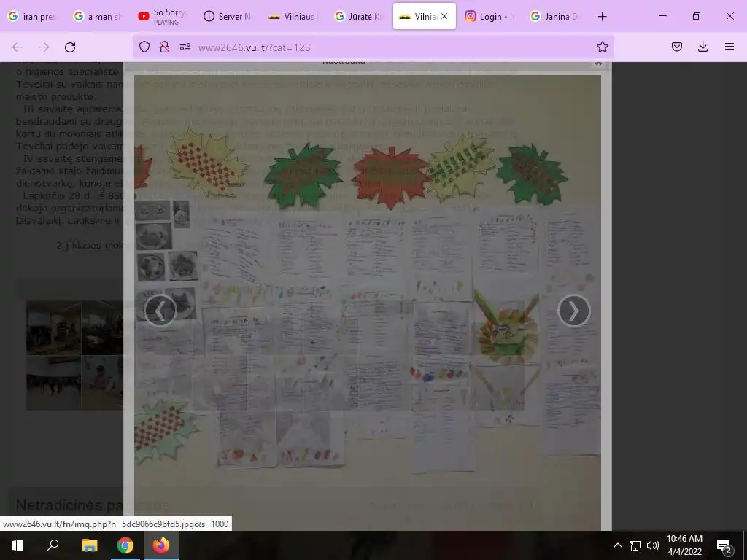
Task: Open Windows taskbar search
Action: coord(53,545)
